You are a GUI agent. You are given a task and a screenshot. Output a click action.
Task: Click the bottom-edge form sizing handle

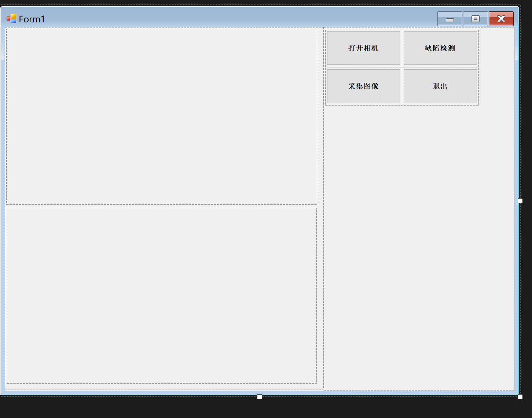point(260,397)
